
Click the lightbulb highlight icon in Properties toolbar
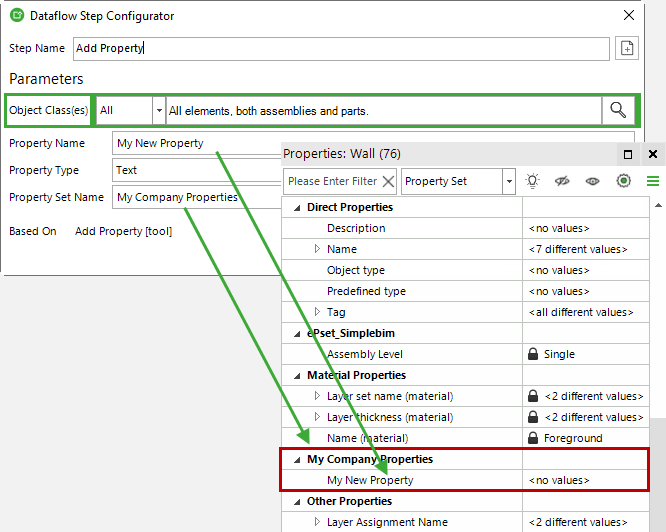tap(532, 181)
